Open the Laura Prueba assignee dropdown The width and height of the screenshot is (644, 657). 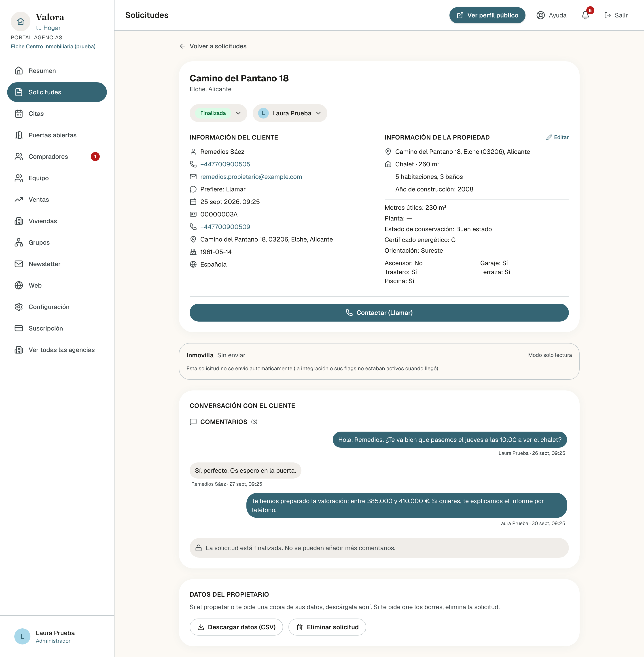(290, 113)
